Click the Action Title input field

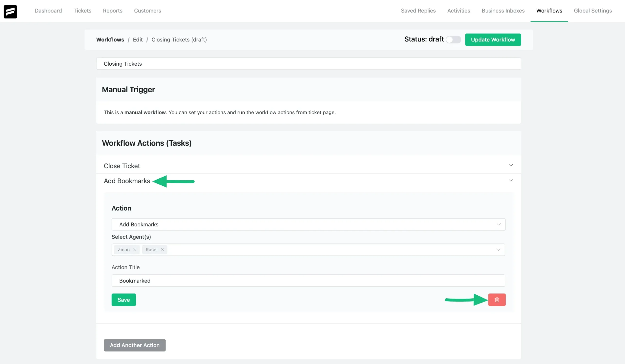(308, 280)
